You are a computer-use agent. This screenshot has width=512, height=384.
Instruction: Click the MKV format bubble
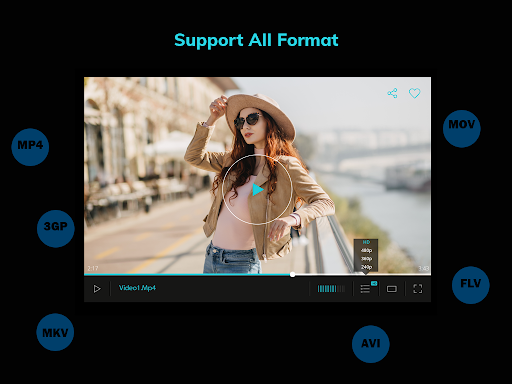pyautogui.click(x=55, y=332)
